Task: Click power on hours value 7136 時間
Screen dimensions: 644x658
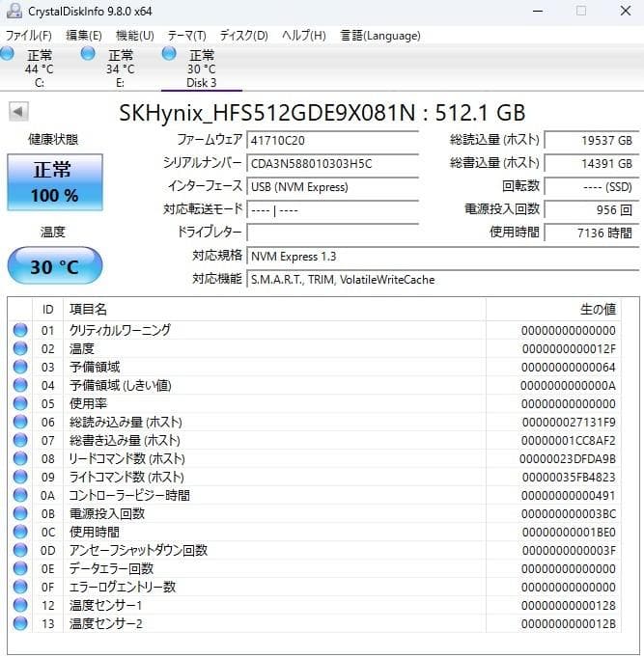Action: 592,233
